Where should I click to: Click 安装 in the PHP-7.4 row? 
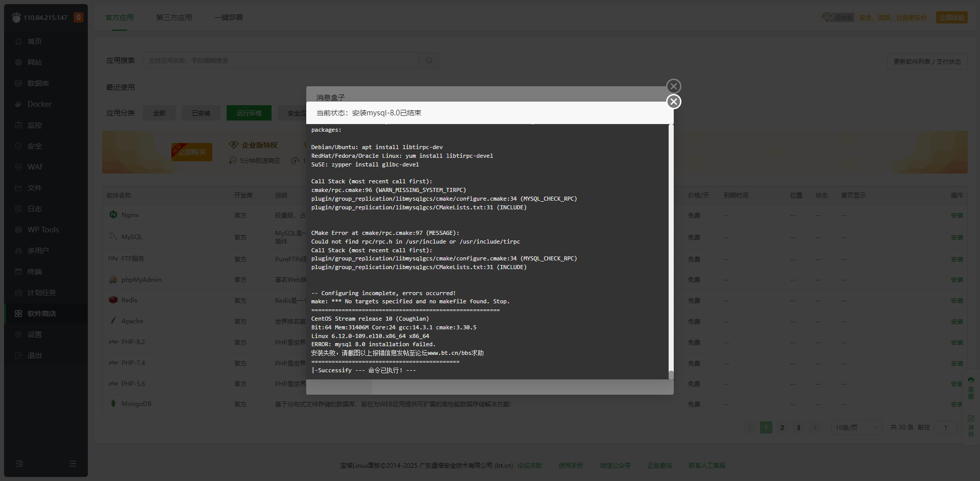957,364
